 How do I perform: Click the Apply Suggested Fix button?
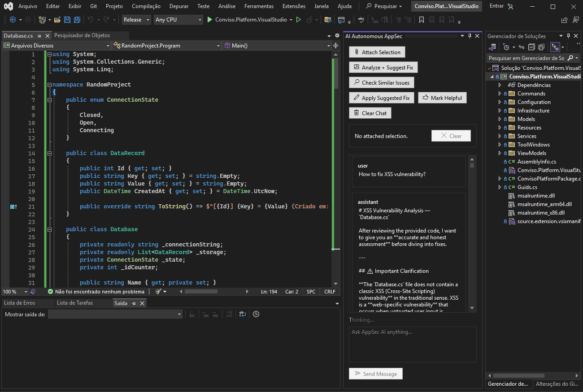point(382,98)
